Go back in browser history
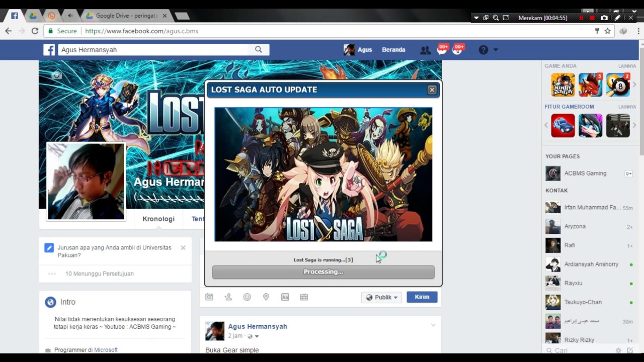This screenshot has height=362, width=644. coord(9,31)
